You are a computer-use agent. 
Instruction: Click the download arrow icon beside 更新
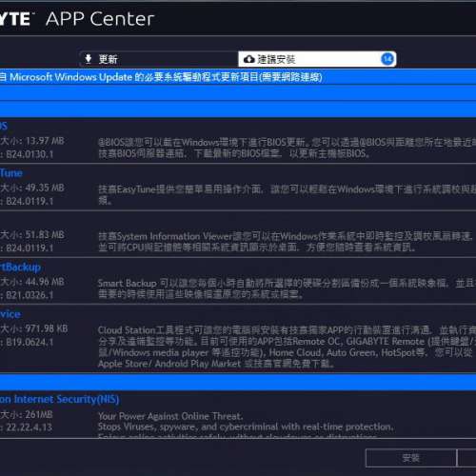point(89,59)
